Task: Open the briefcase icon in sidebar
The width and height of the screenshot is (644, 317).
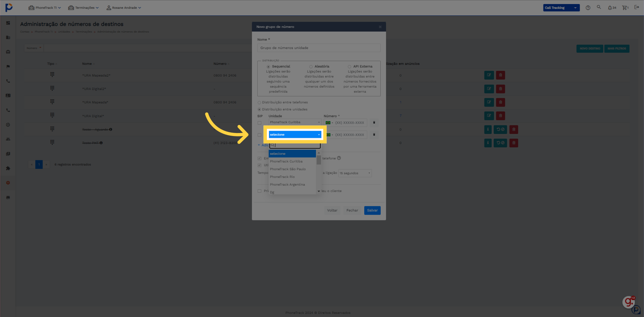Action: pos(8,52)
